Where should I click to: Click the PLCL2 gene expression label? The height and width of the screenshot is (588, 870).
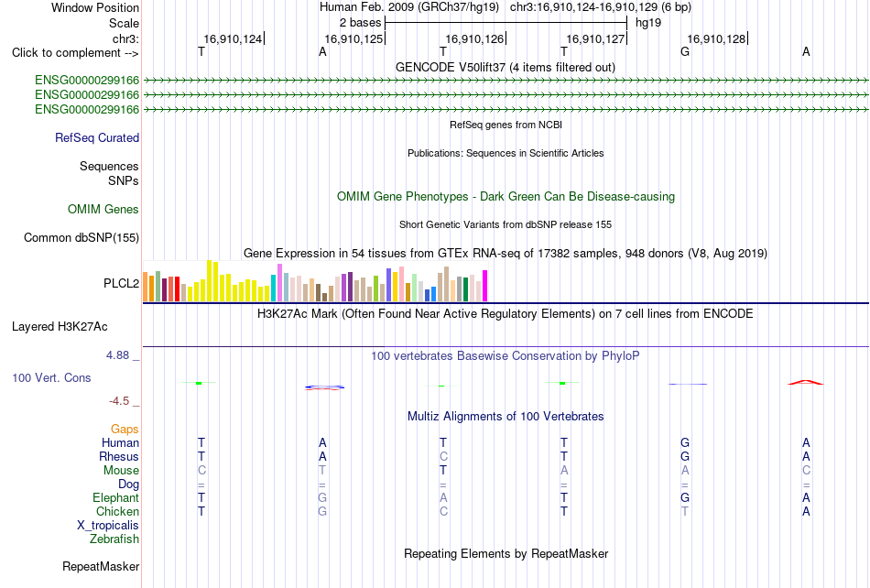point(121,283)
